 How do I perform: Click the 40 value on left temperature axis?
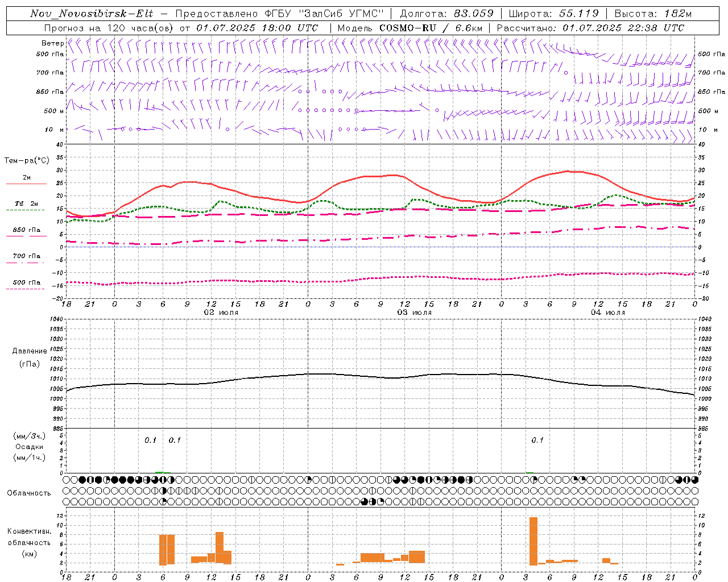click(60, 145)
